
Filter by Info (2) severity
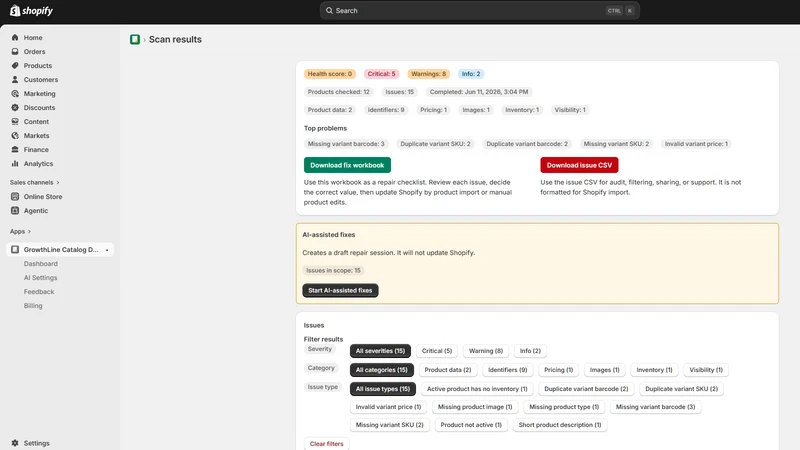pyautogui.click(x=530, y=351)
